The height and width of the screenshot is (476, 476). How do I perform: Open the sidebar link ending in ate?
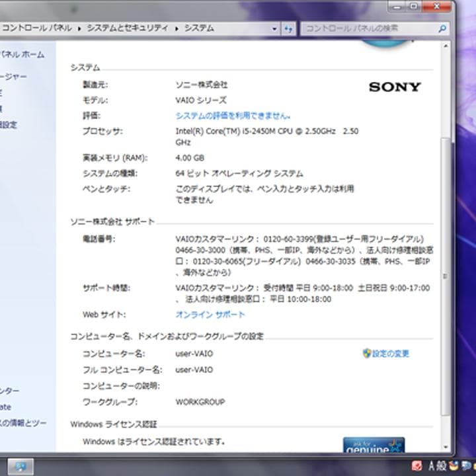[5, 407]
